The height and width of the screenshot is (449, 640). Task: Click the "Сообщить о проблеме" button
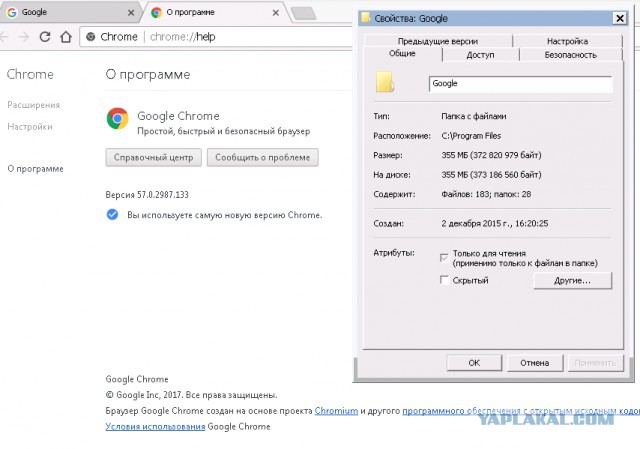click(262, 158)
